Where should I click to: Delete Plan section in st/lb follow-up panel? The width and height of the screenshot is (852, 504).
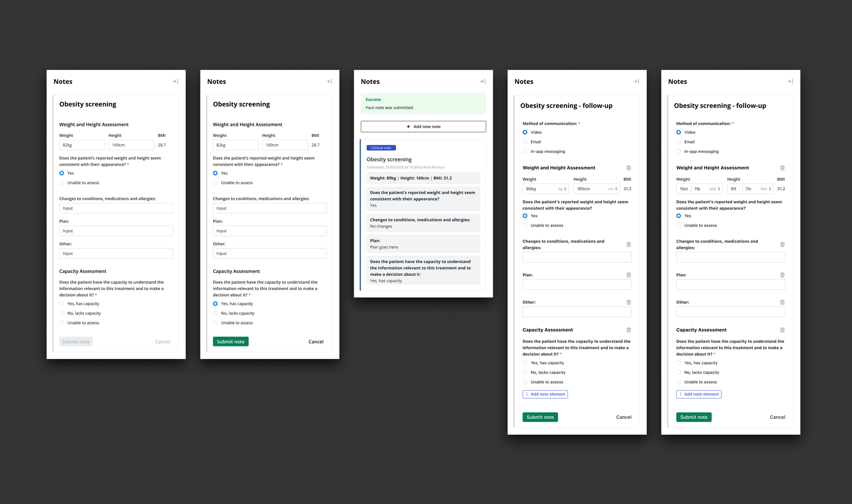(782, 275)
